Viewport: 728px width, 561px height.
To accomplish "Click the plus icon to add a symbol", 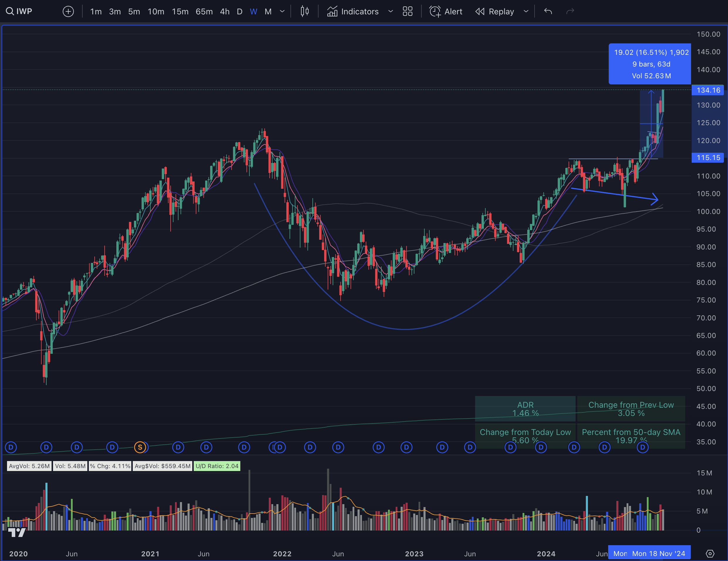I will pos(68,11).
